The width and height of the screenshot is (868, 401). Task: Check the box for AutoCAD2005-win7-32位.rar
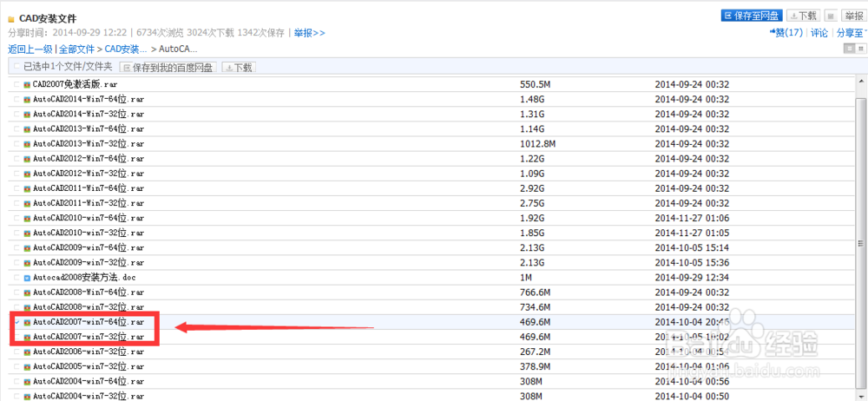pos(16,366)
